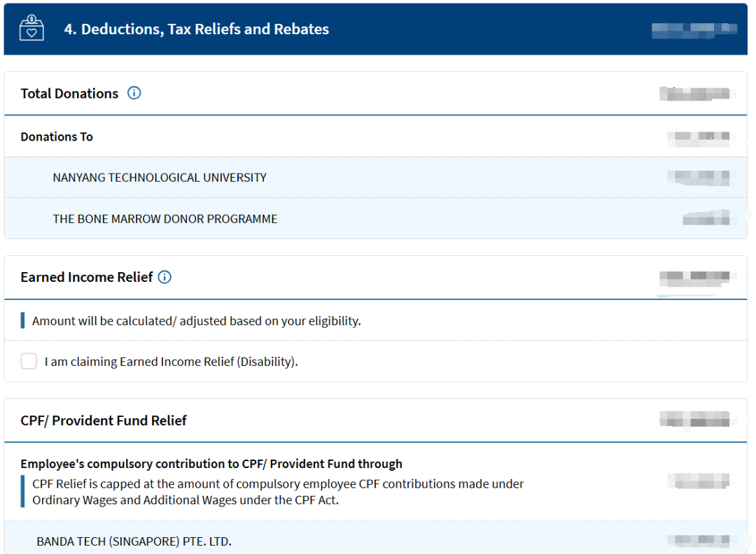The height and width of the screenshot is (554, 756).
Task: Select The Bone Marrow Donor Programme row
Action: click(x=165, y=219)
